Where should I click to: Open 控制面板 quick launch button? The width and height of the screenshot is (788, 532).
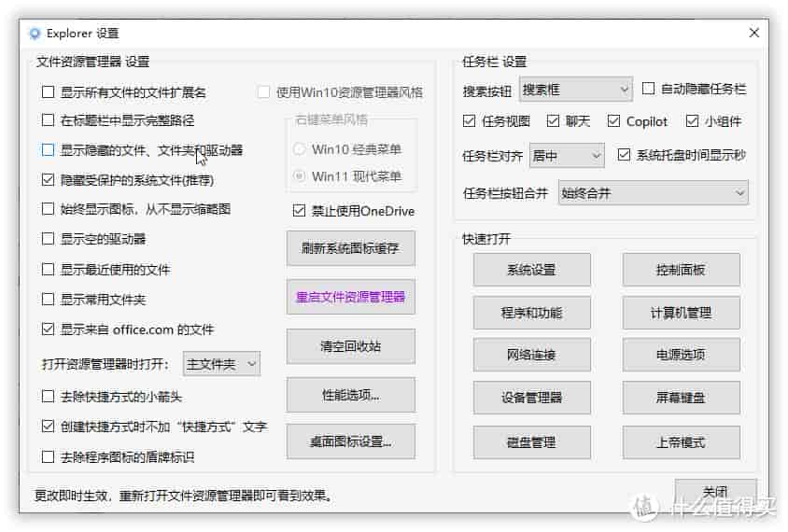coord(681,270)
